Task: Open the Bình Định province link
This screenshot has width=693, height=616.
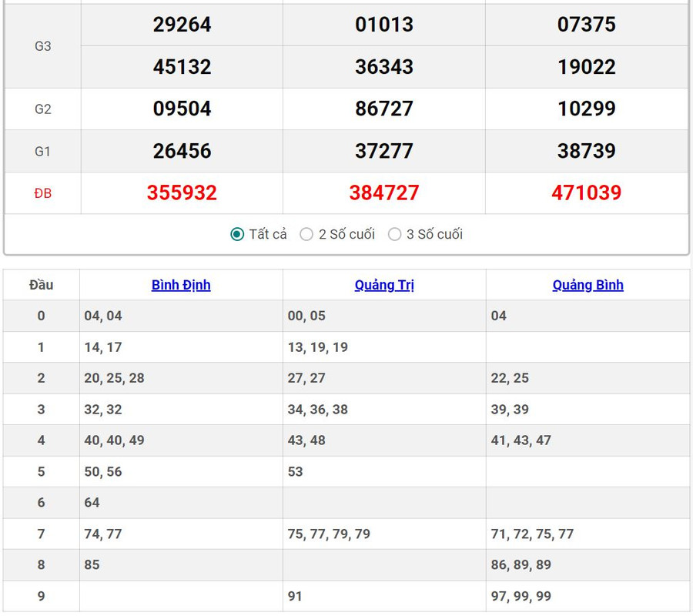Action: [x=181, y=285]
